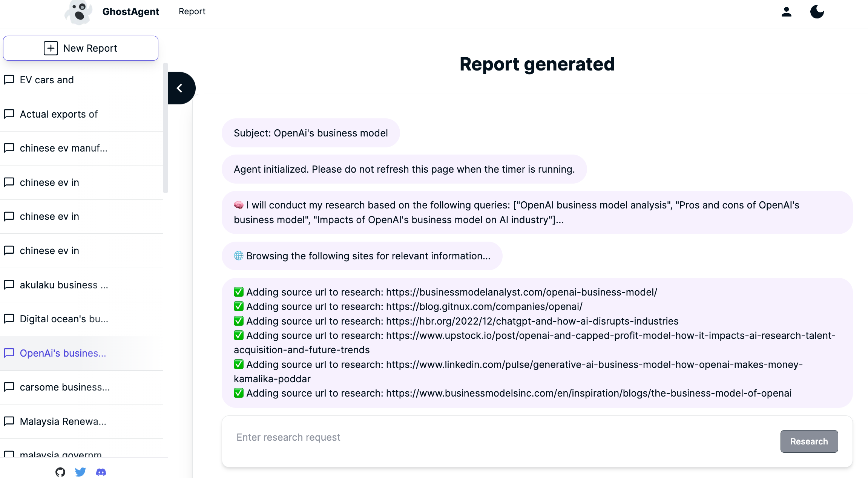Image resolution: width=868 pixels, height=478 pixels.
Task: Open the Malaysia Renewa... report
Action: point(63,421)
